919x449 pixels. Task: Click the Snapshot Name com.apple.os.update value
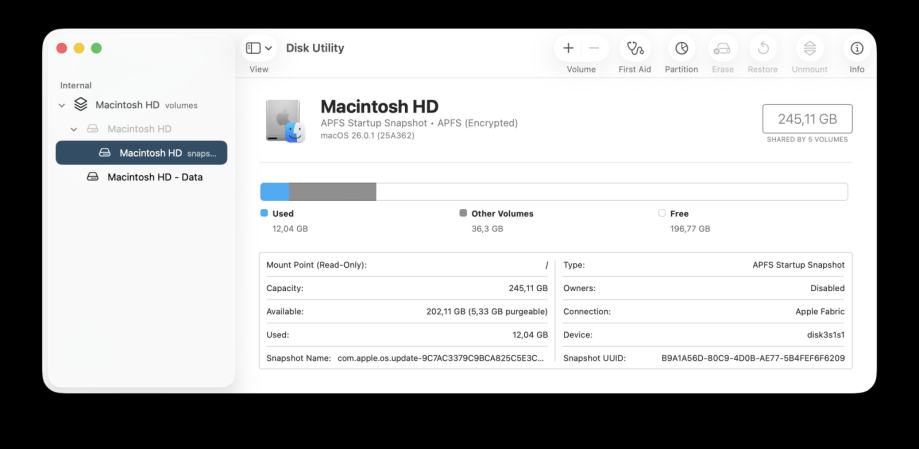tap(441, 358)
